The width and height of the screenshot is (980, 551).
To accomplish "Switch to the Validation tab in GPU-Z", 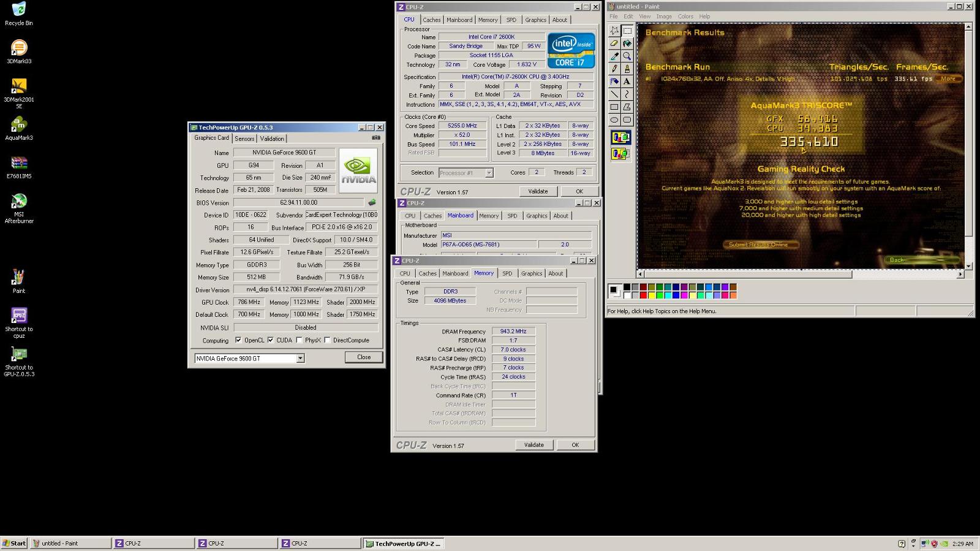I will 272,139.
